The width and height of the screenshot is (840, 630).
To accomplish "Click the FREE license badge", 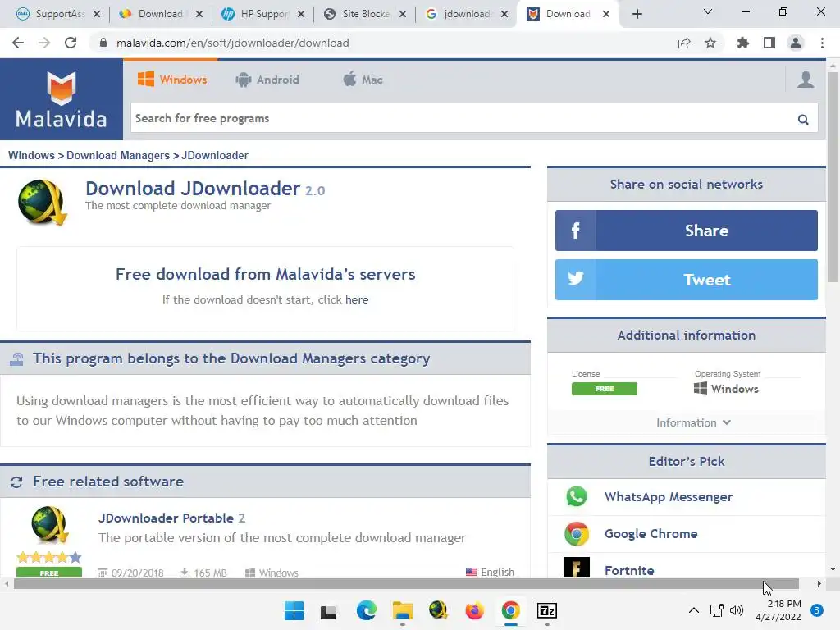I will click(605, 389).
